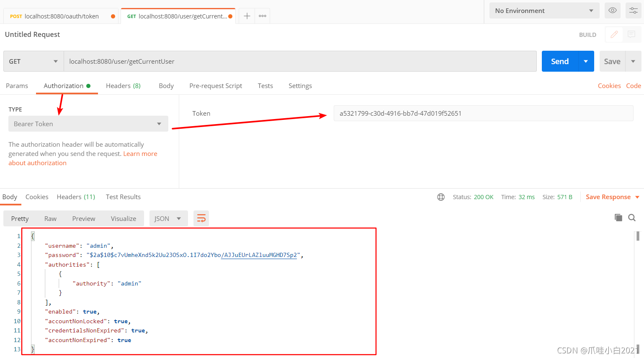Click the "authority": "admin" line
Image resolution: width=644 pixels, height=358 pixels.
point(107,283)
